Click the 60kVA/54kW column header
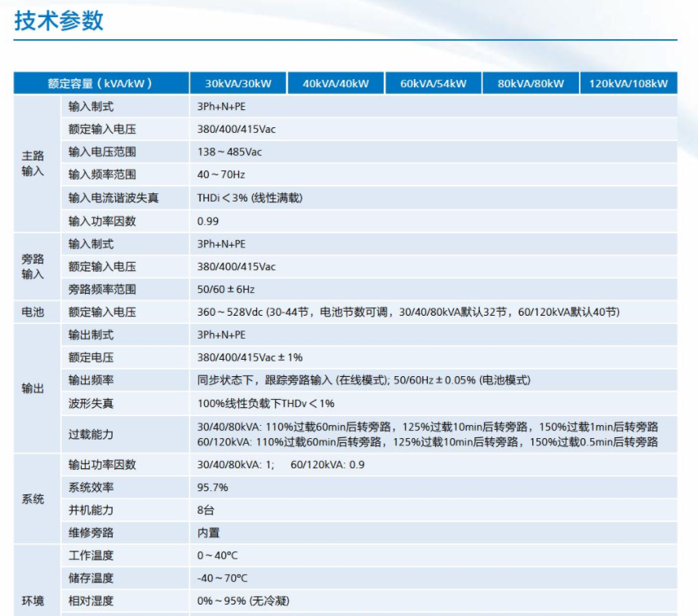This screenshot has width=698, height=616. [x=433, y=84]
